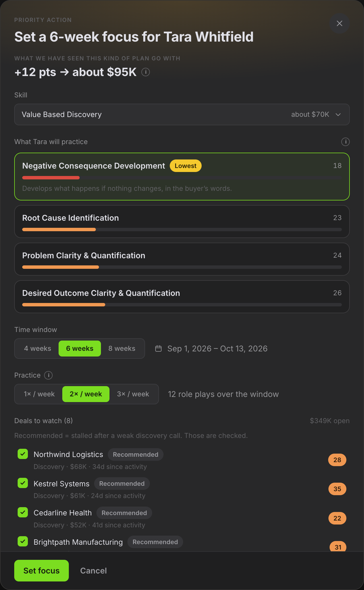Screen dimensions: 364x590
Task: Select the 4 weeks option
Action: click(38, 349)
